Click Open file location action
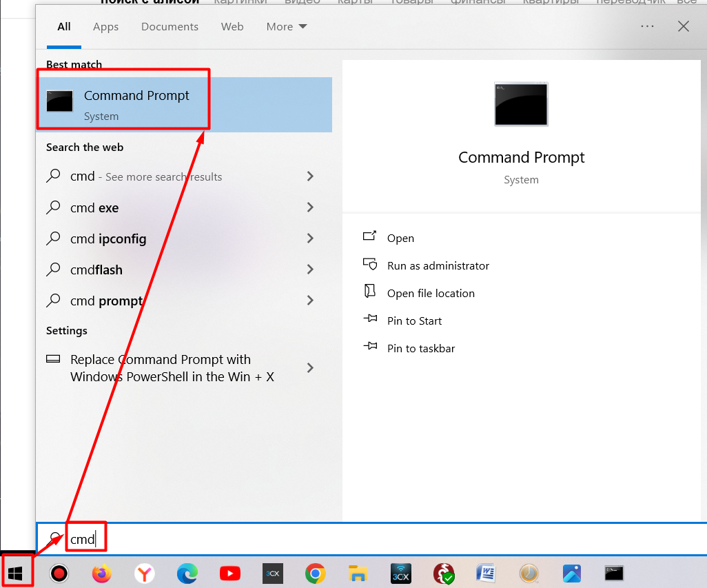The image size is (707, 588). (431, 293)
